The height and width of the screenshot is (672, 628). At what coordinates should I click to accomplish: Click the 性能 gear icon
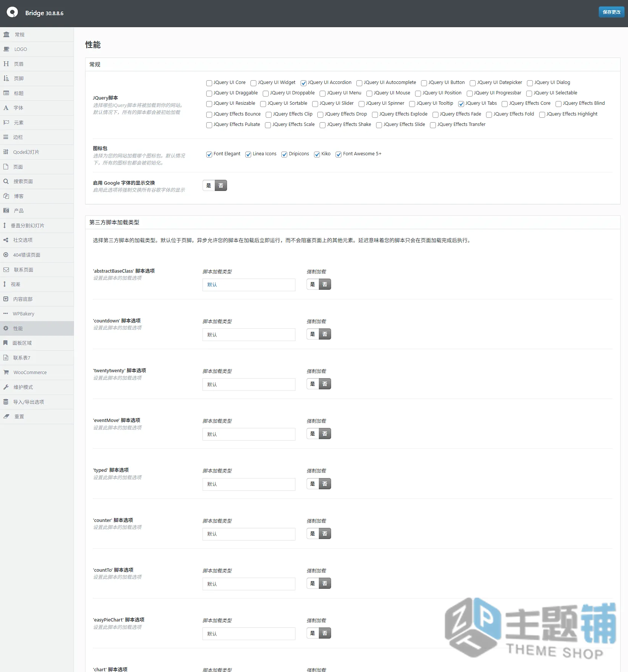click(6, 328)
